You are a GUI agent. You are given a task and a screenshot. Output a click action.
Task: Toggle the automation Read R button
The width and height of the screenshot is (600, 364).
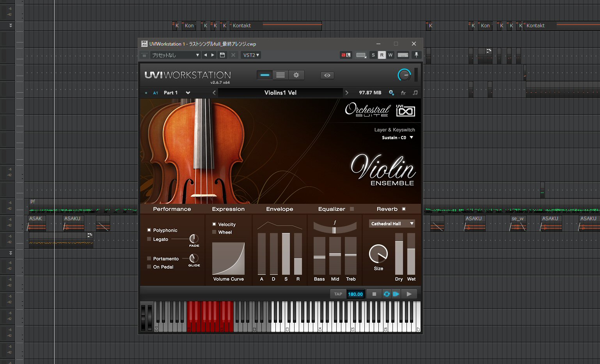point(382,55)
